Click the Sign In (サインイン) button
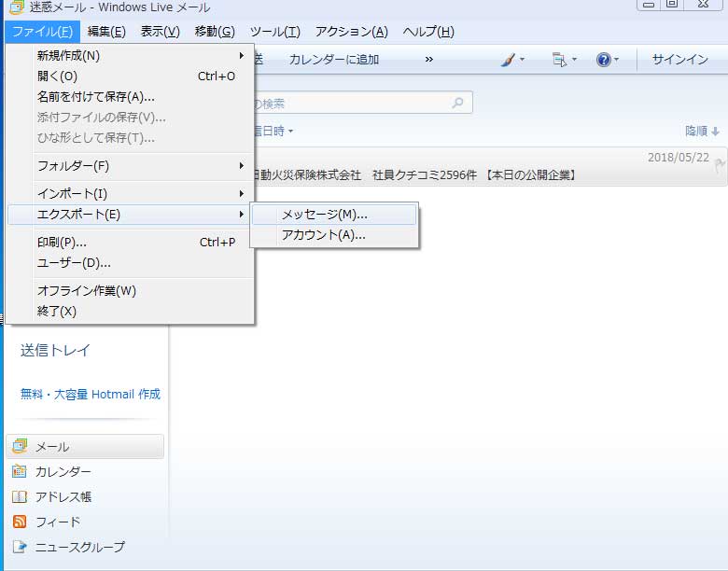 click(679, 60)
